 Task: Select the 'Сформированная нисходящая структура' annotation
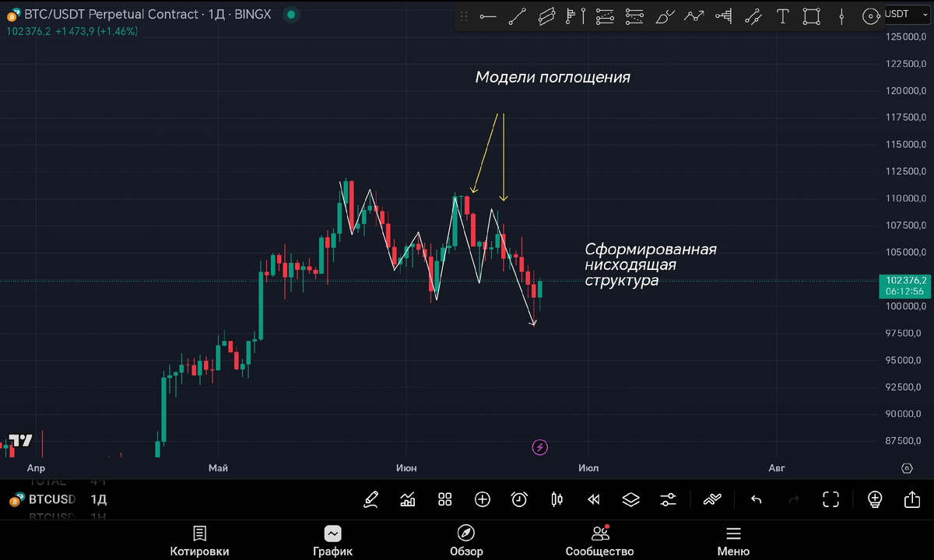point(651,265)
